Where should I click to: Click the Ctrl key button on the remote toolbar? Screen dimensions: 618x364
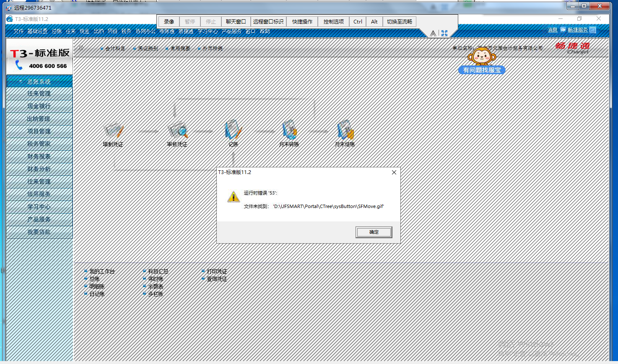[x=358, y=21]
